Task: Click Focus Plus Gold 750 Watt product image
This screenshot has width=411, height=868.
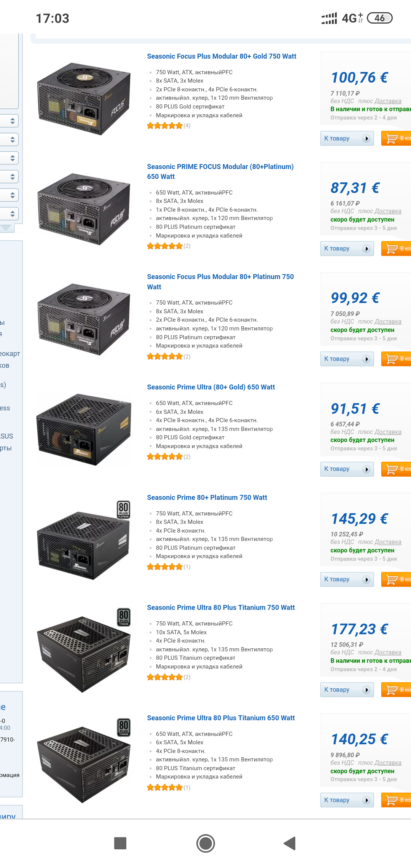Action: coord(84,99)
